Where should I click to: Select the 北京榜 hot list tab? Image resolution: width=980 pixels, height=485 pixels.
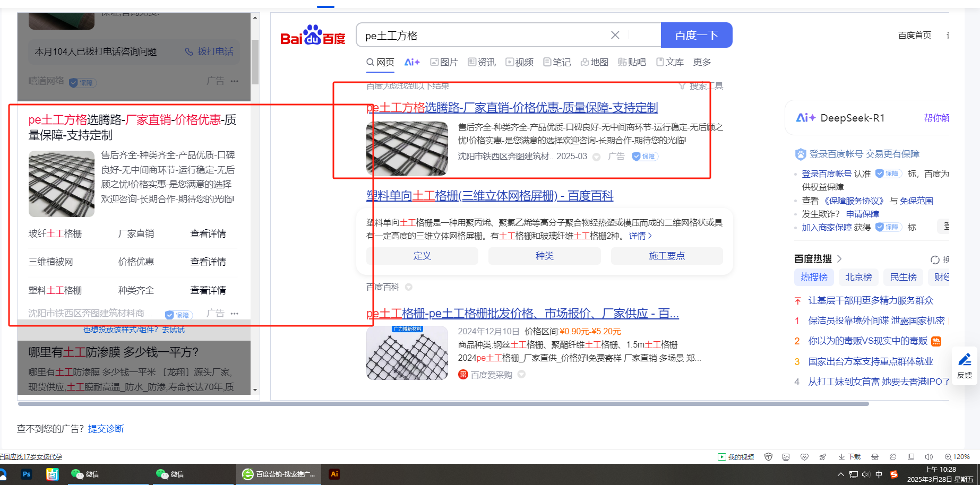pyautogui.click(x=858, y=277)
